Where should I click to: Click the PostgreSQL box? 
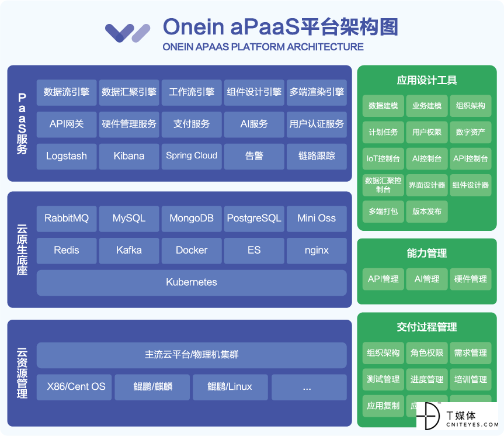tap(254, 219)
